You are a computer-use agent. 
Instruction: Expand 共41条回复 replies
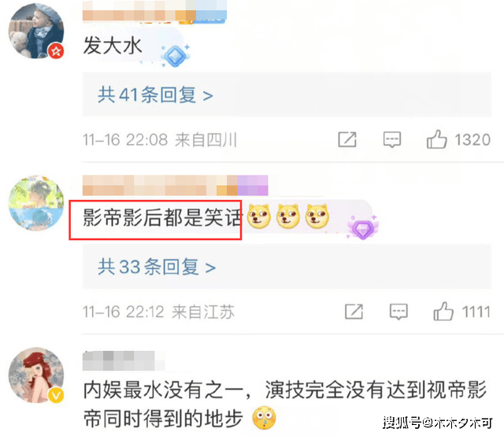point(155,94)
